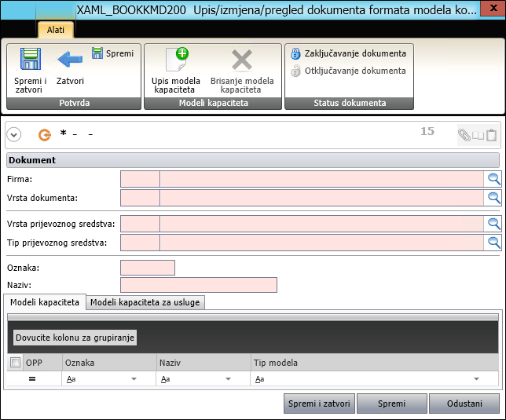Click the Otključavanje dokumenta label
The image size is (506, 420).
click(355, 71)
